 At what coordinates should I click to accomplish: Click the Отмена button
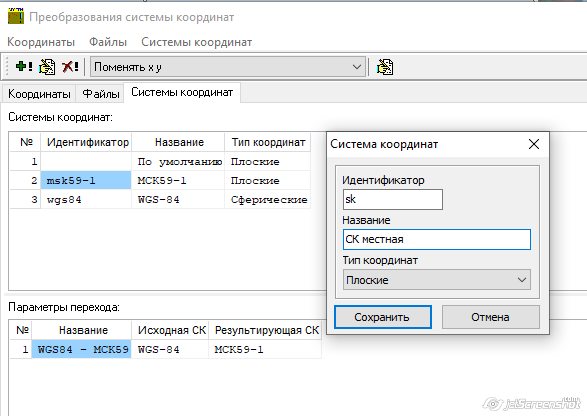[x=490, y=317]
